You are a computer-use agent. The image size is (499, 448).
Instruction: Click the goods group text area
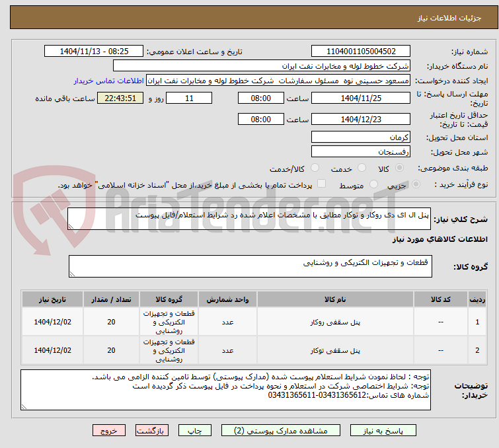(250, 266)
